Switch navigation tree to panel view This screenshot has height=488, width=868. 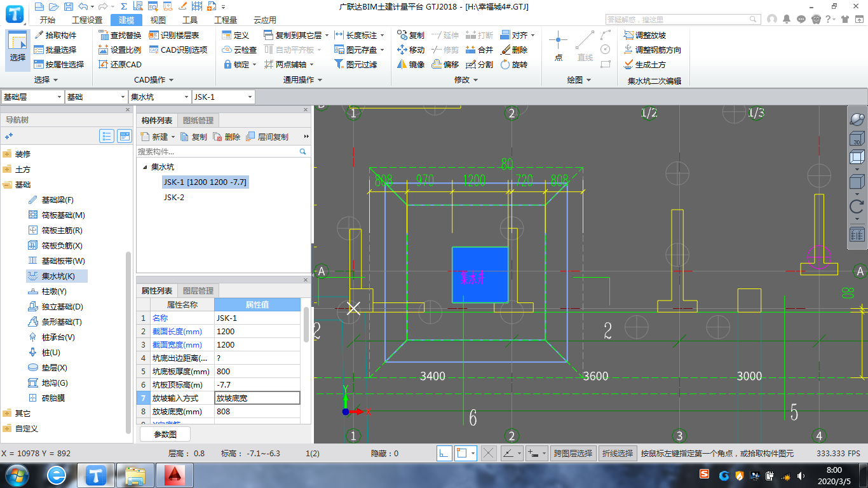tap(125, 136)
